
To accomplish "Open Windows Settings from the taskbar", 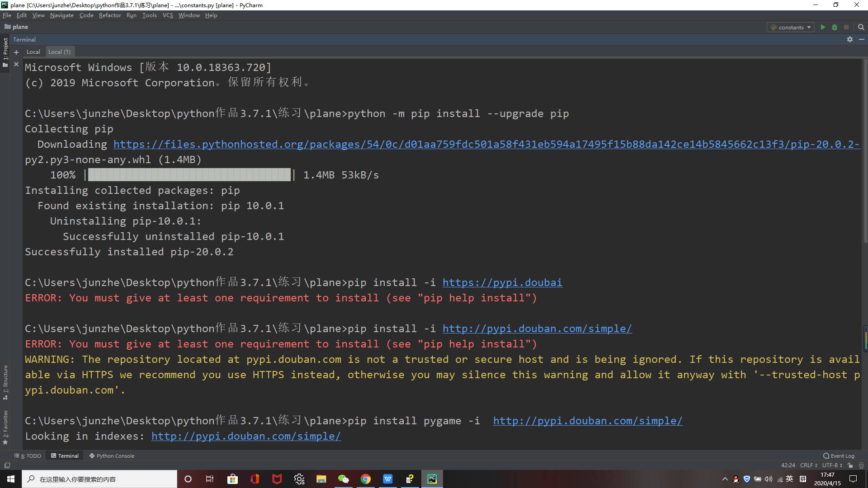I will (299, 479).
